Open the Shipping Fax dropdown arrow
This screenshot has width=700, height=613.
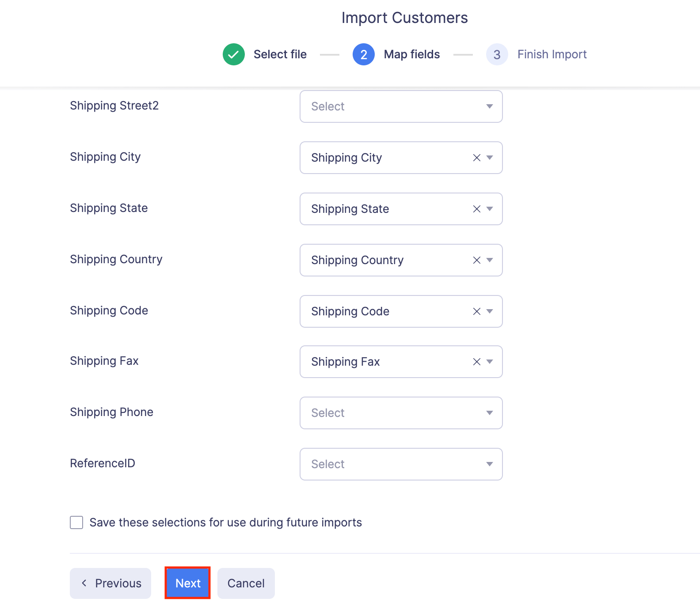490,362
